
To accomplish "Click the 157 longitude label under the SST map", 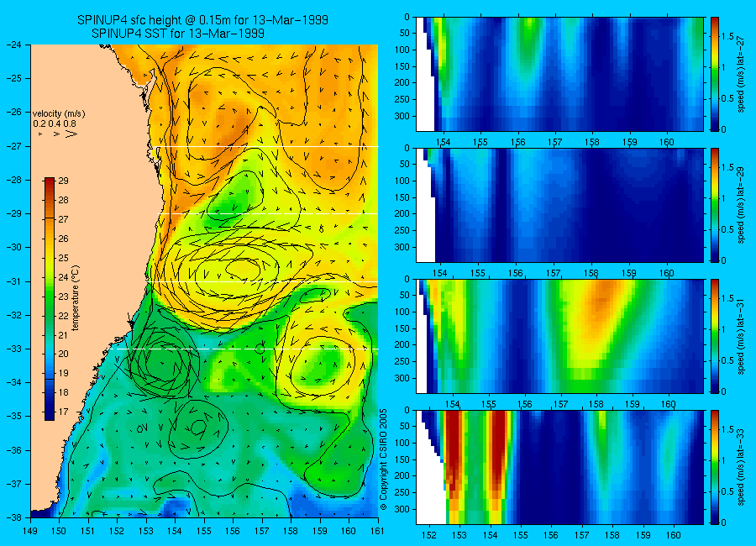I will (262, 532).
